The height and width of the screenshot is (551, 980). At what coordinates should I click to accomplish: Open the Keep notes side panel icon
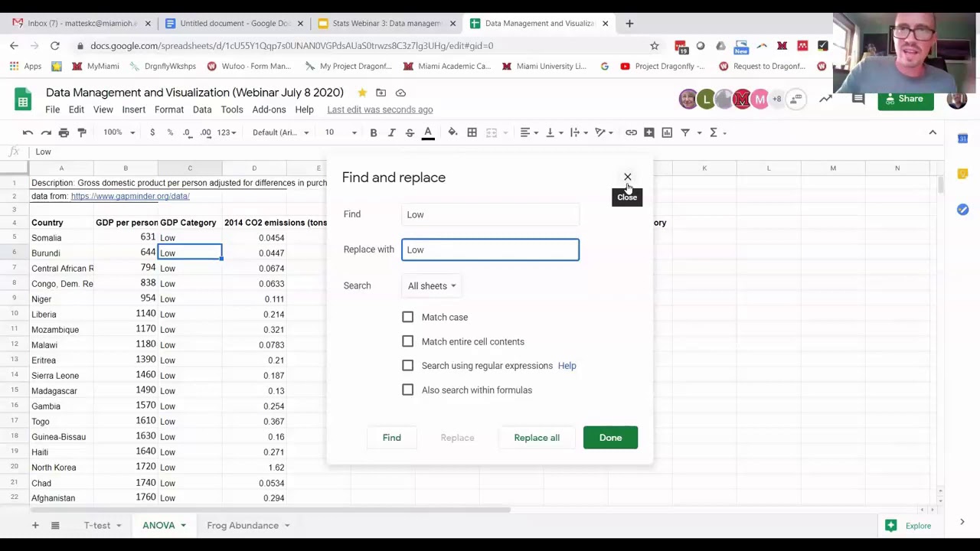pyautogui.click(x=962, y=174)
